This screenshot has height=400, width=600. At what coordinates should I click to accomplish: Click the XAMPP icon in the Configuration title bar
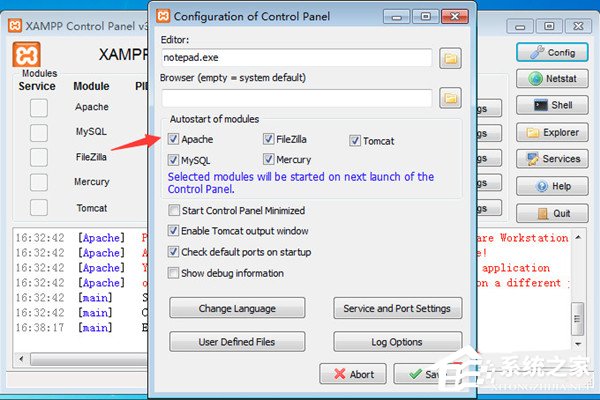[x=163, y=16]
